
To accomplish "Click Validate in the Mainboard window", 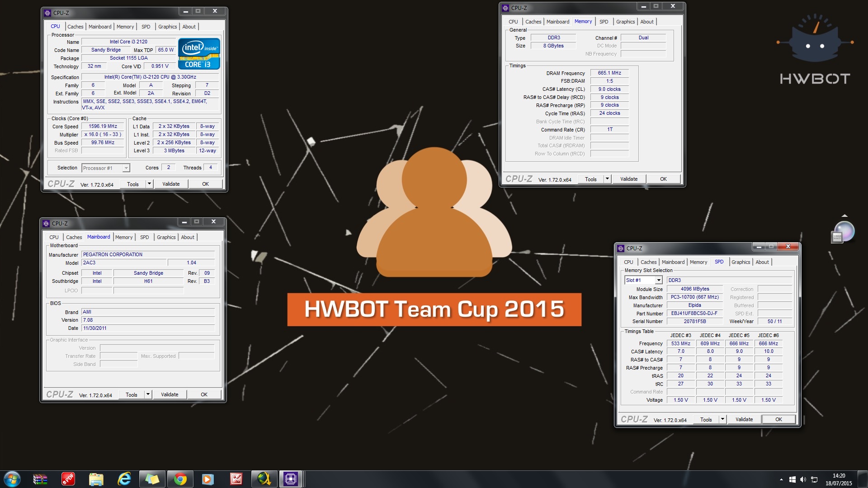I will [170, 394].
